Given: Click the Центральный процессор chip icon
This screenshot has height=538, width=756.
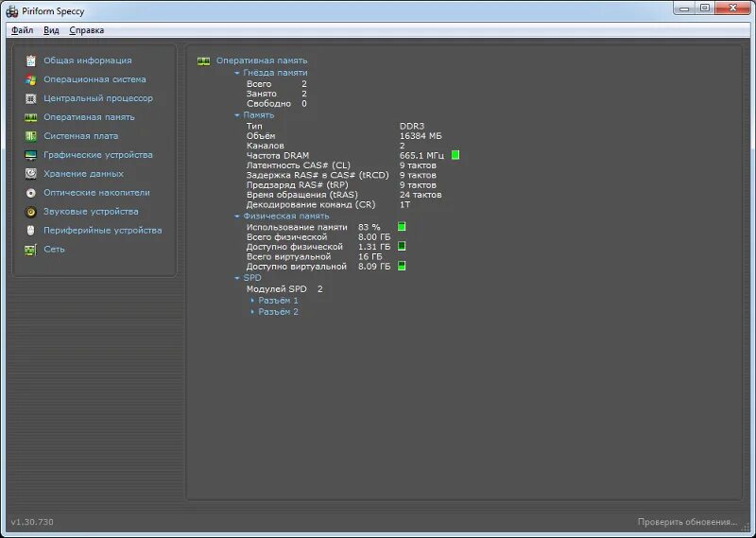Looking at the screenshot, I should (31, 98).
